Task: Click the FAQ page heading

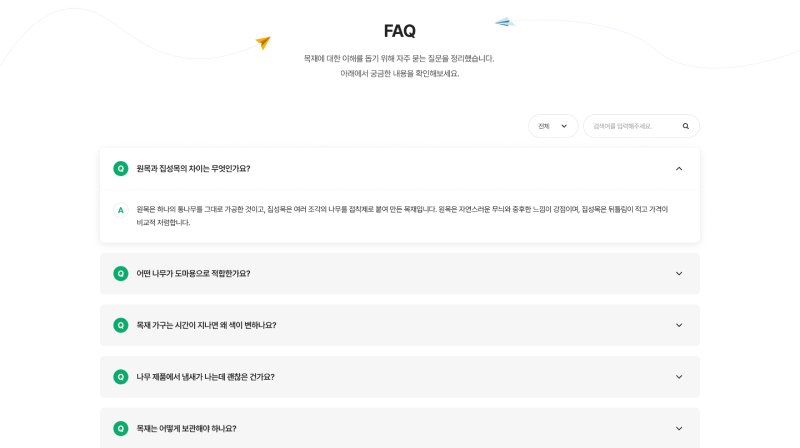Action: tap(400, 31)
